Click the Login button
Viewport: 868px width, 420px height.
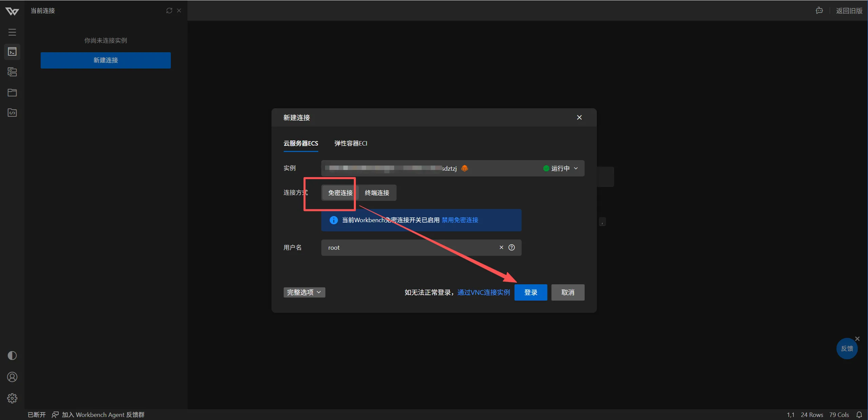tap(531, 292)
